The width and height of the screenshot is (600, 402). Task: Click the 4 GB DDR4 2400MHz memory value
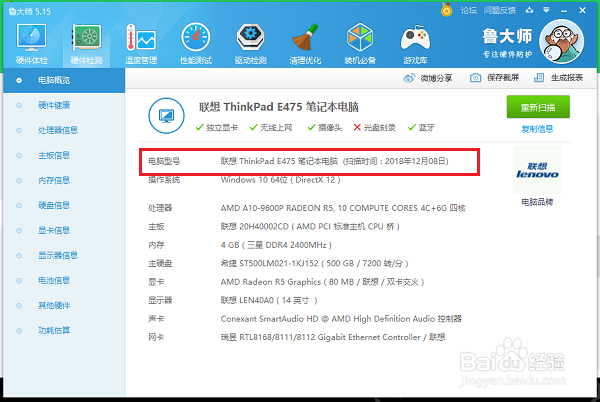pos(276,245)
